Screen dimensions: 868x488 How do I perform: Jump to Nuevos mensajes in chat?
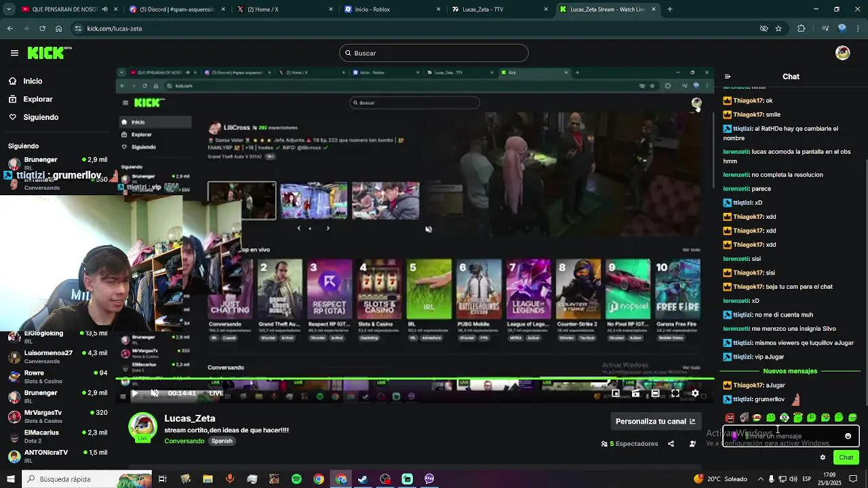(x=790, y=371)
